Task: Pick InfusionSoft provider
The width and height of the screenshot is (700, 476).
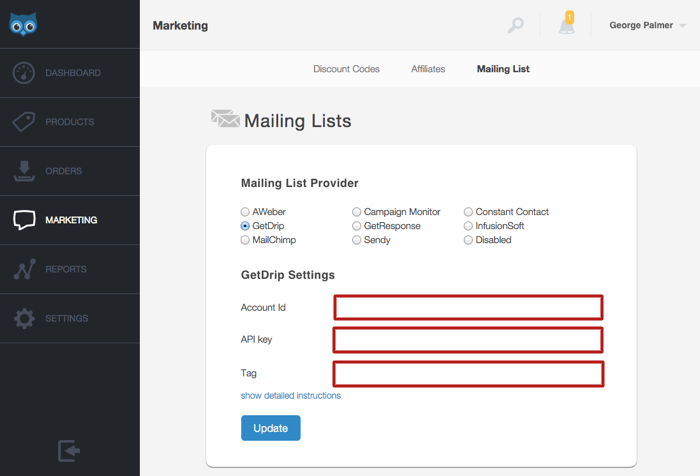Action: tap(468, 226)
